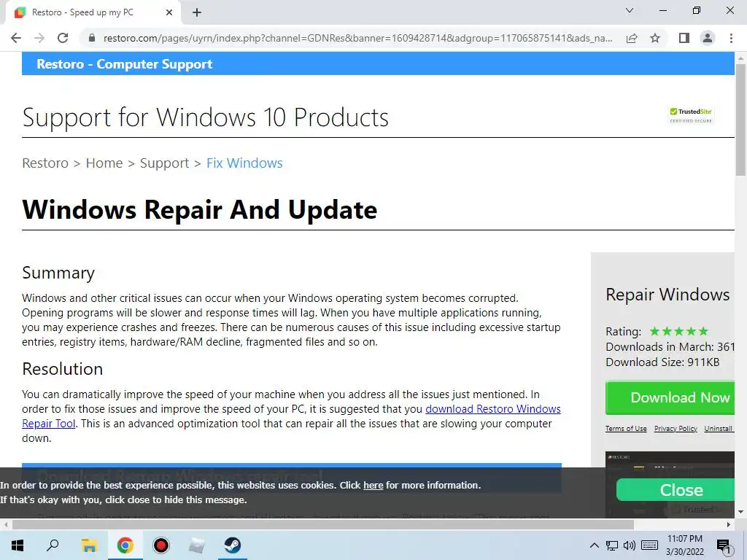This screenshot has width=747, height=560.
Task: Click the browser forward arrow
Action: tap(39, 38)
